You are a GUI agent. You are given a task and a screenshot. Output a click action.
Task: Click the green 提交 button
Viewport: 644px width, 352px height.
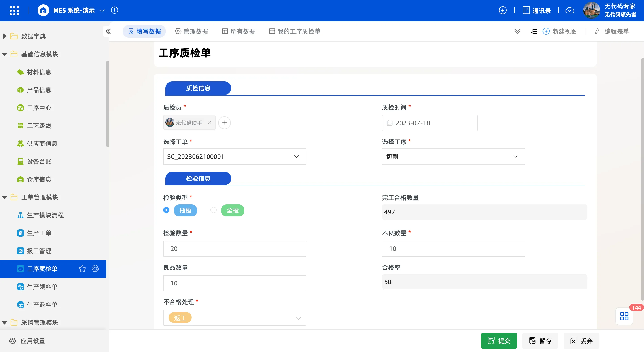click(498, 341)
